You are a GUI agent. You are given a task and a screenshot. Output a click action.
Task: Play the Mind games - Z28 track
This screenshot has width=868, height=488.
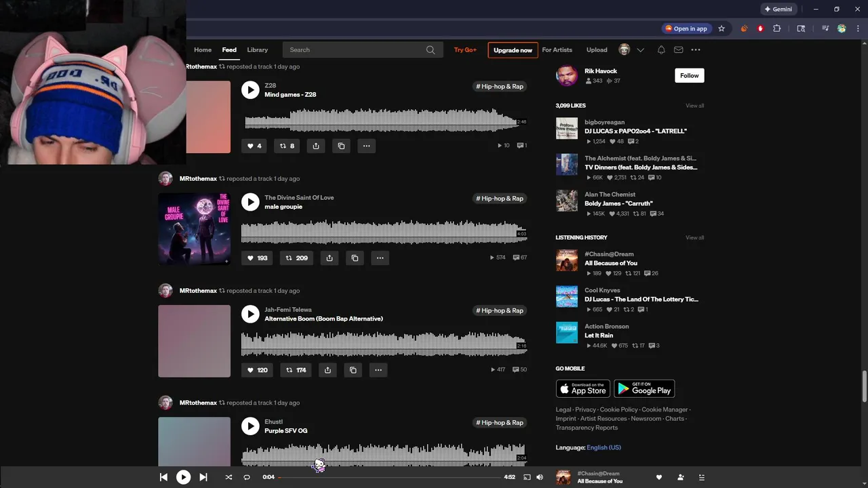tap(250, 90)
